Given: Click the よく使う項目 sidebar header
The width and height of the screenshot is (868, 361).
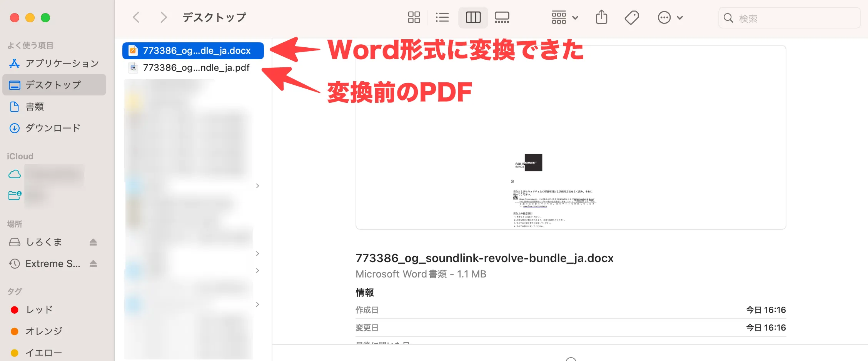Looking at the screenshot, I should 30,45.
